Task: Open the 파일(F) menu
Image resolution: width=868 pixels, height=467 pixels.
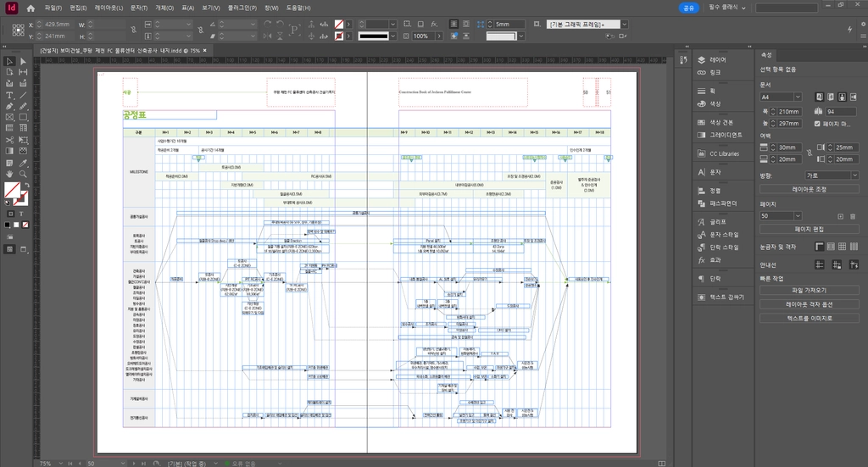Action: click(x=53, y=8)
